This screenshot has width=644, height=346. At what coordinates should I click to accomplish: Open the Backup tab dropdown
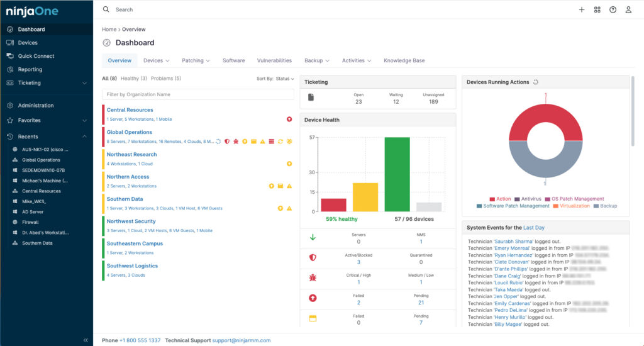tap(317, 60)
